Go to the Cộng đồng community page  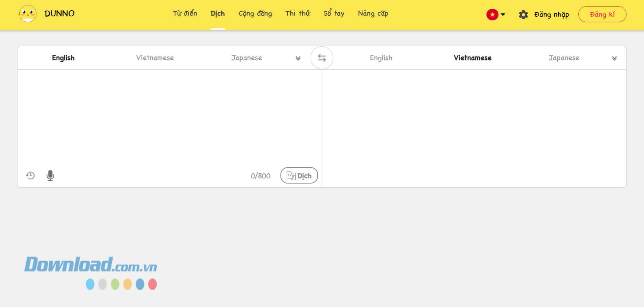pos(255,13)
